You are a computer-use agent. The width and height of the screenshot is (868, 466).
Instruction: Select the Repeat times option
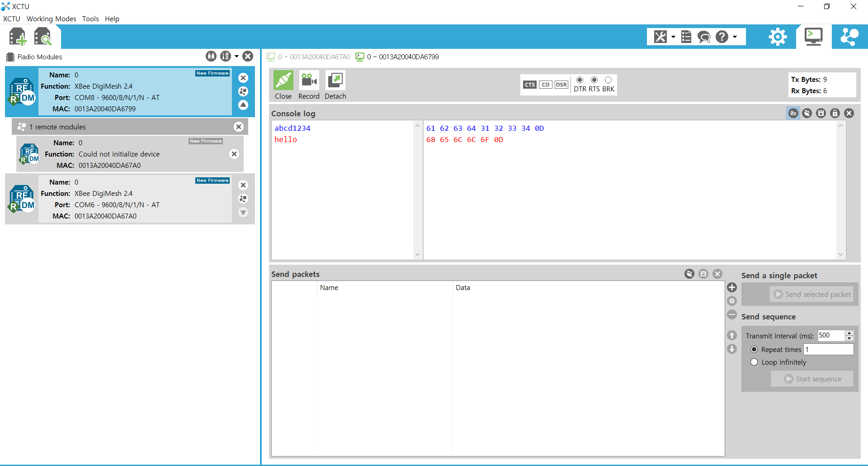point(754,349)
